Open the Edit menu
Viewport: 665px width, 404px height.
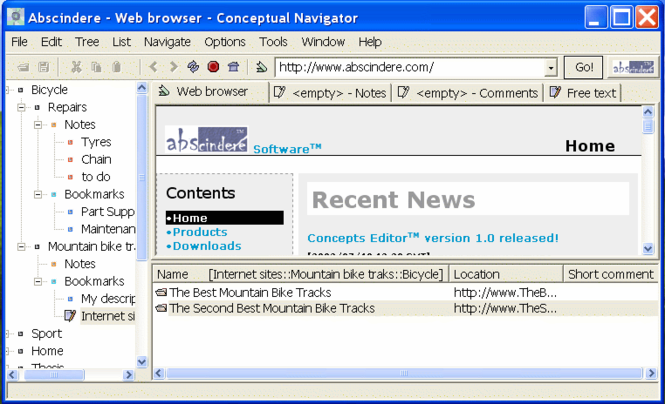coord(51,42)
